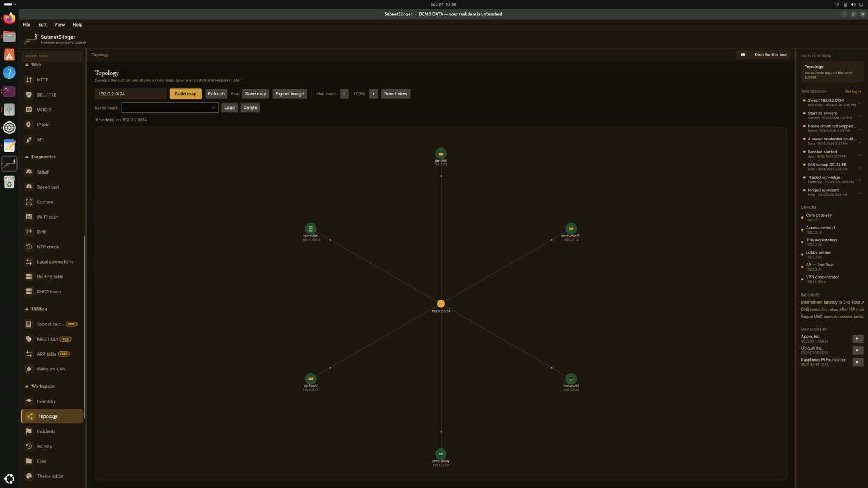Open the View menu
This screenshot has width=868, height=488.
pyautogui.click(x=59, y=25)
